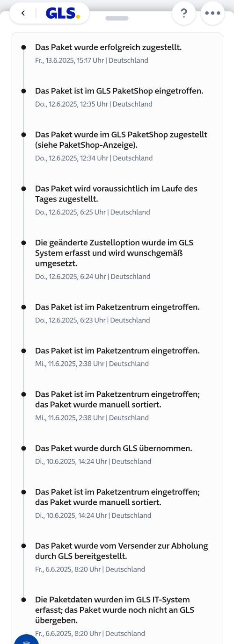Tap the grey sheet drag handle at top
Screen dimensions: 234x644
click(x=117, y=18)
